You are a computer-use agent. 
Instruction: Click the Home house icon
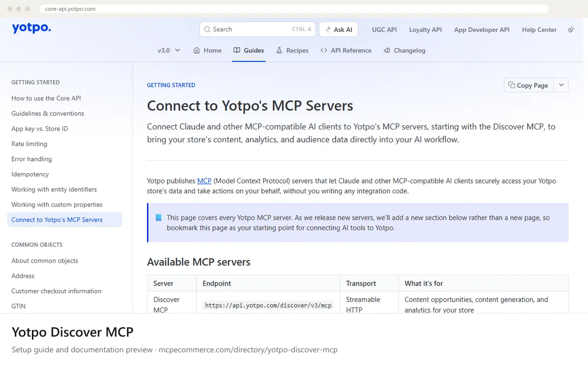click(x=196, y=50)
